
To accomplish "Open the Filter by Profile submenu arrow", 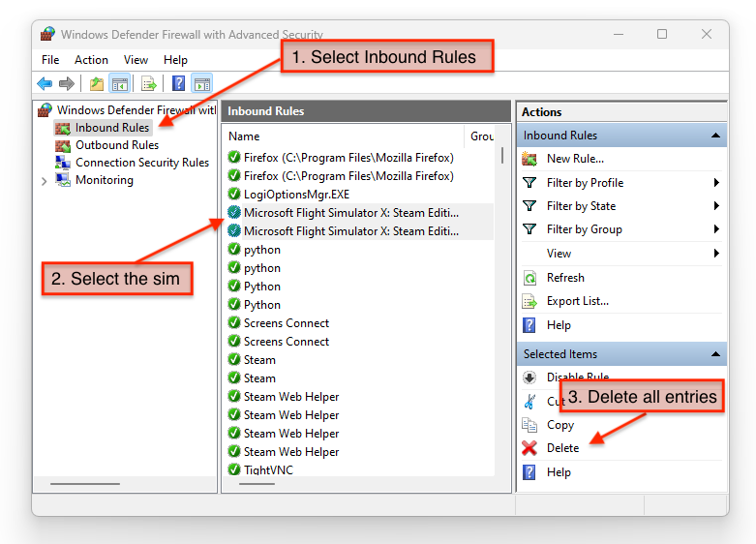I will tap(716, 183).
